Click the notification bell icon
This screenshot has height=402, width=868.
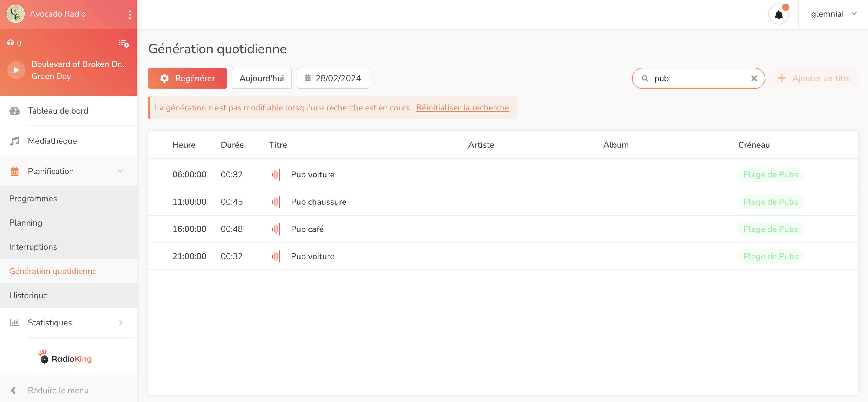778,15
